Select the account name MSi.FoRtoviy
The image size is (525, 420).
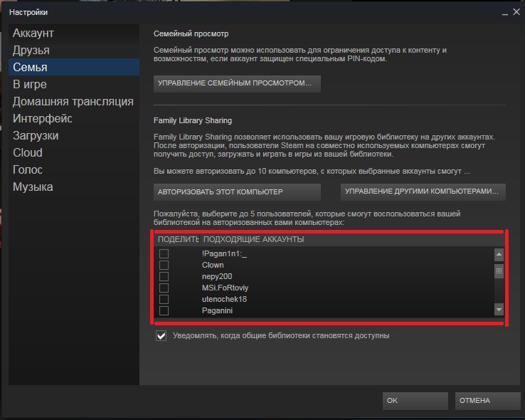[x=225, y=288]
